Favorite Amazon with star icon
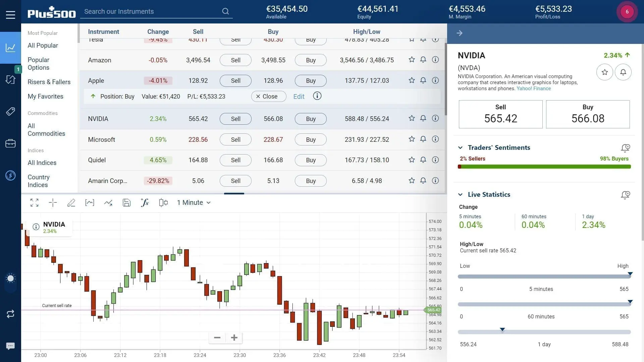This screenshot has height=362, width=644. point(412,60)
